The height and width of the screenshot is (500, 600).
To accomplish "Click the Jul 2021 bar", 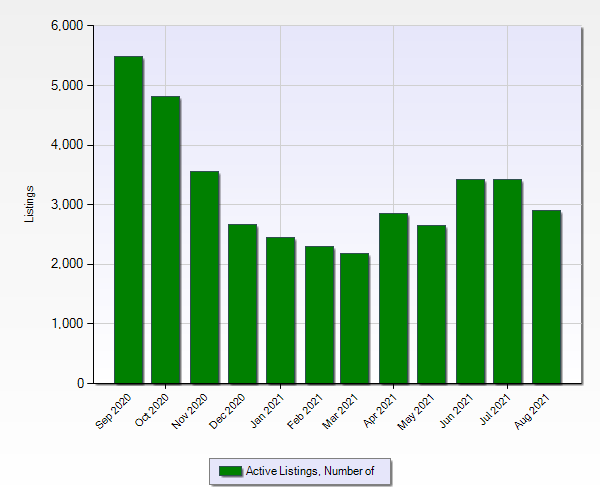I will coord(507,281).
